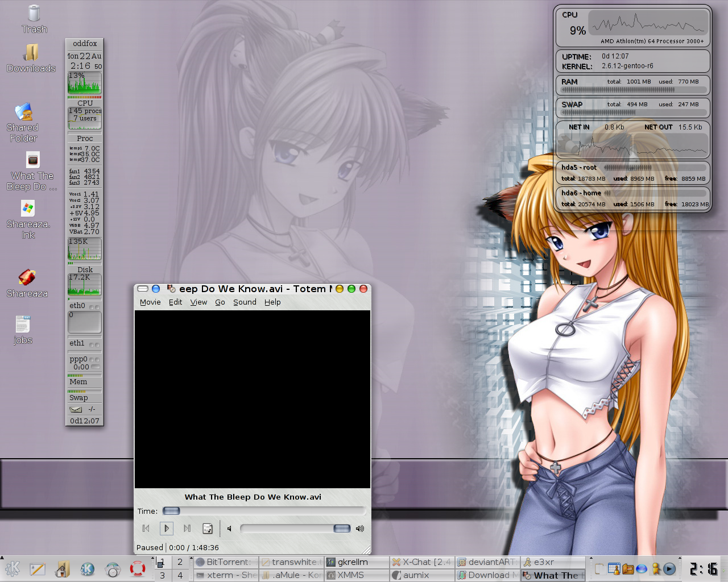Open the KDE K menu on the panel
Image resolution: width=728 pixels, height=582 pixels.
[x=13, y=568]
